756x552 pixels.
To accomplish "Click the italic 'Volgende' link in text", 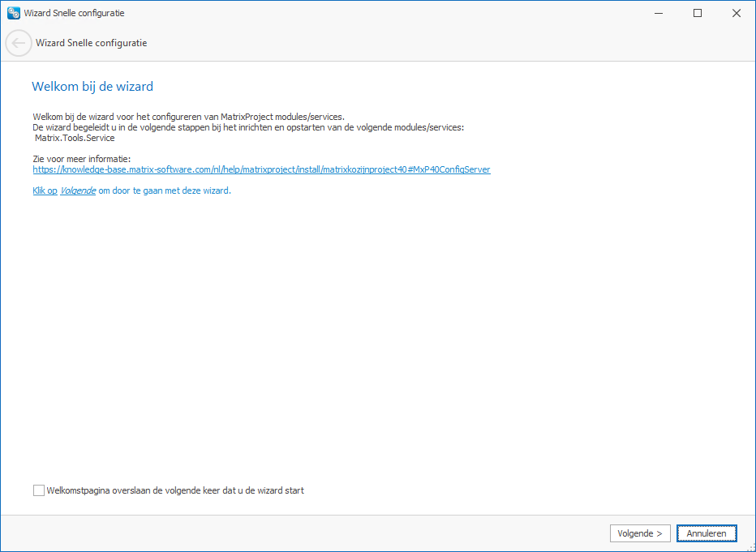I will 78,190.
